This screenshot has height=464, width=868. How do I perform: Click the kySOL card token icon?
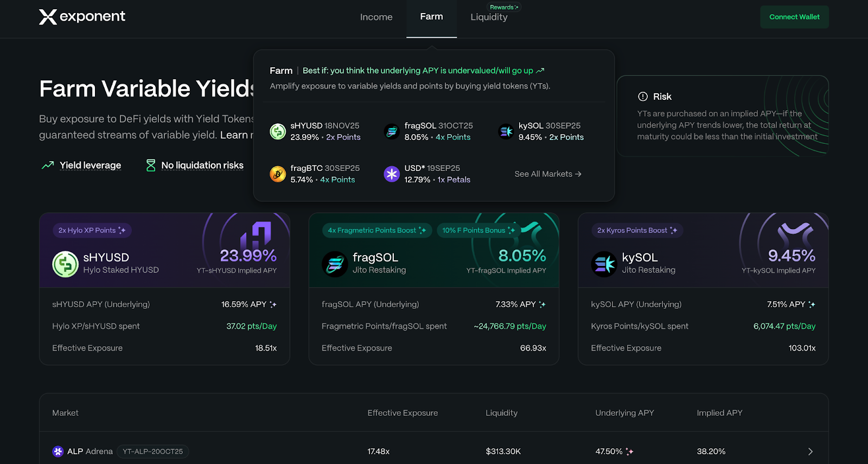(604, 264)
